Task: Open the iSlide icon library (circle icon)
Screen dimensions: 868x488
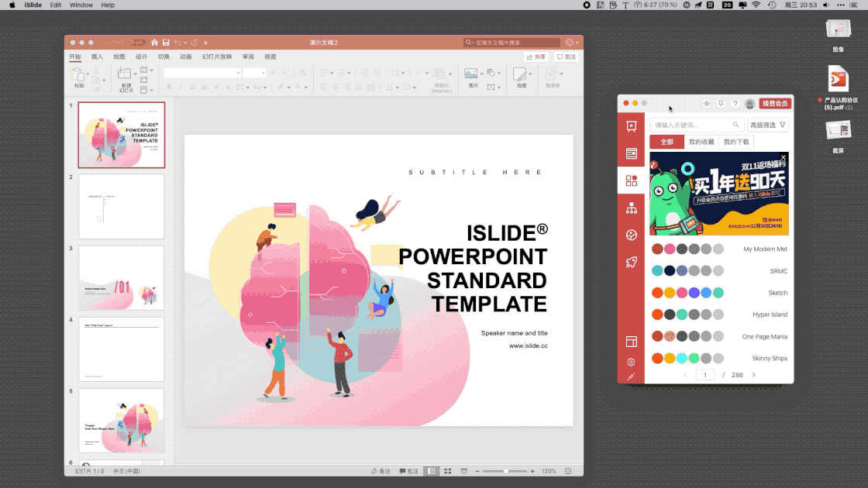Action: (631, 235)
